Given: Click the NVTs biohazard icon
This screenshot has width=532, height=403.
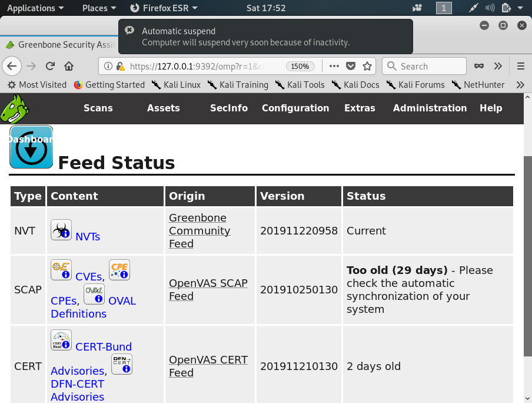Looking at the screenshot, I should click(61, 230).
